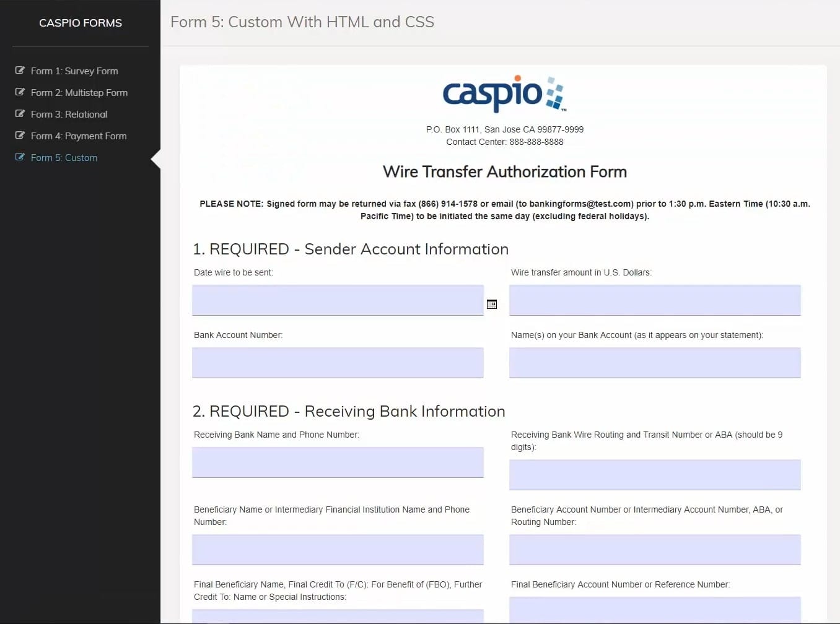The width and height of the screenshot is (840, 624).
Task: Open the calendar date picker icon
Action: [x=492, y=304]
